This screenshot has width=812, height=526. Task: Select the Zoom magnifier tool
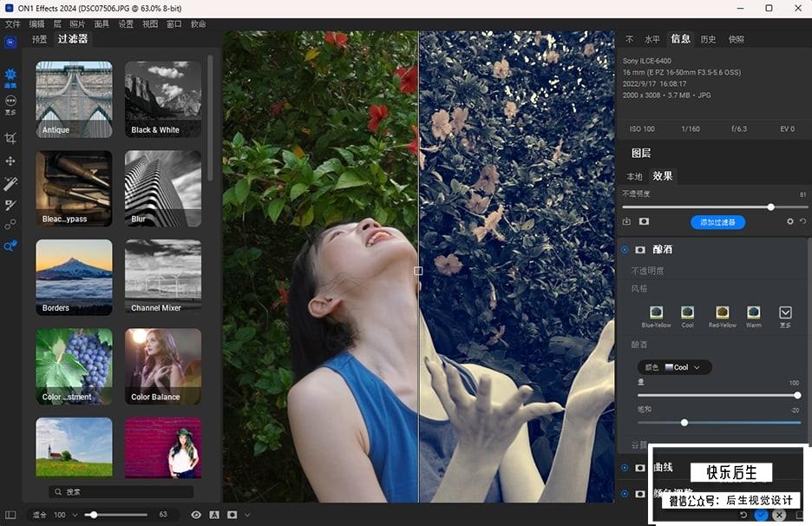tap(10, 247)
